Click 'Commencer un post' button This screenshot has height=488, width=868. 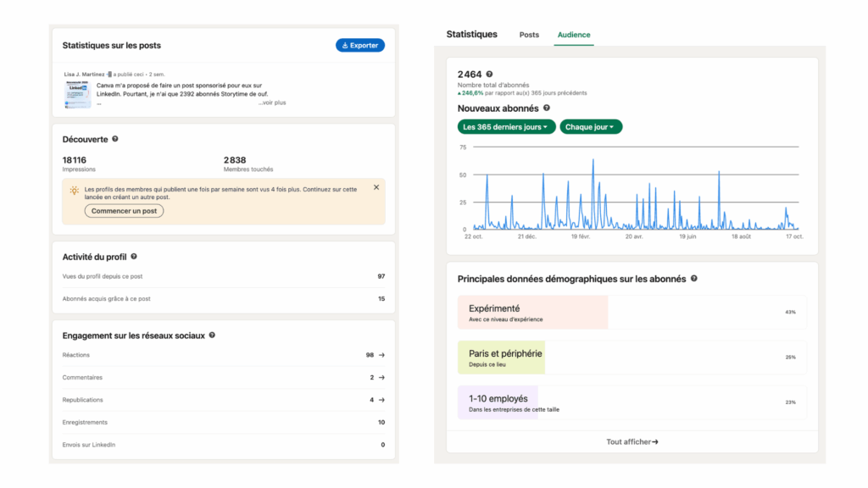coord(124,211)
